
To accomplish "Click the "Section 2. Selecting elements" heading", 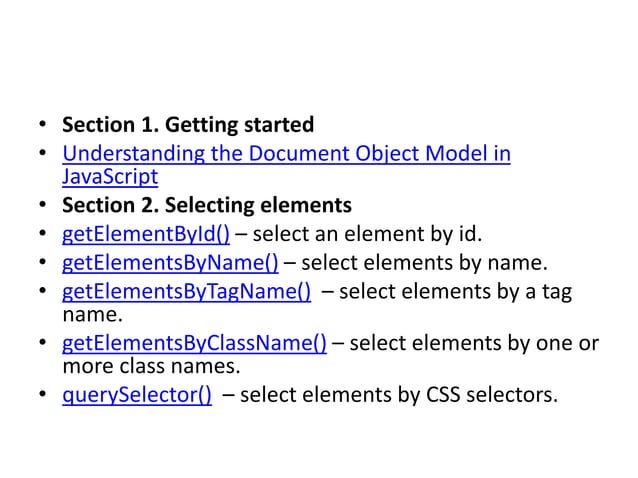I will click(x=207, y=207).
